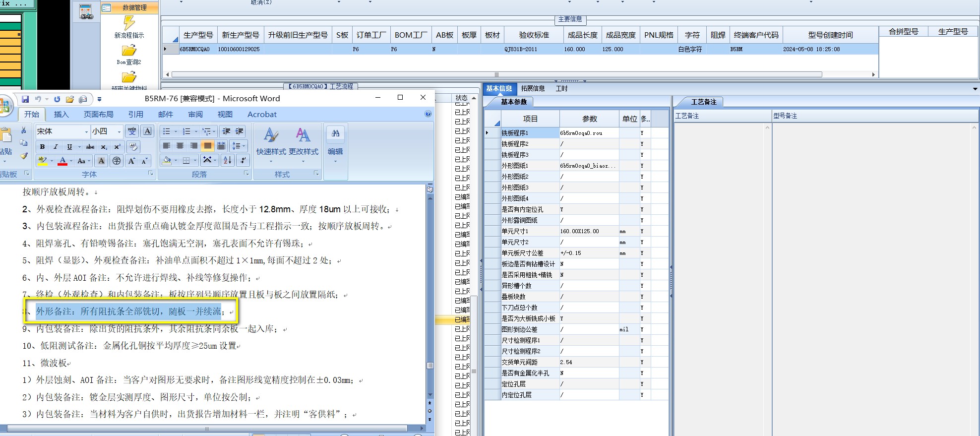Clear formatting with the eraser icon
980x436 pixels.
click(133, 146)
